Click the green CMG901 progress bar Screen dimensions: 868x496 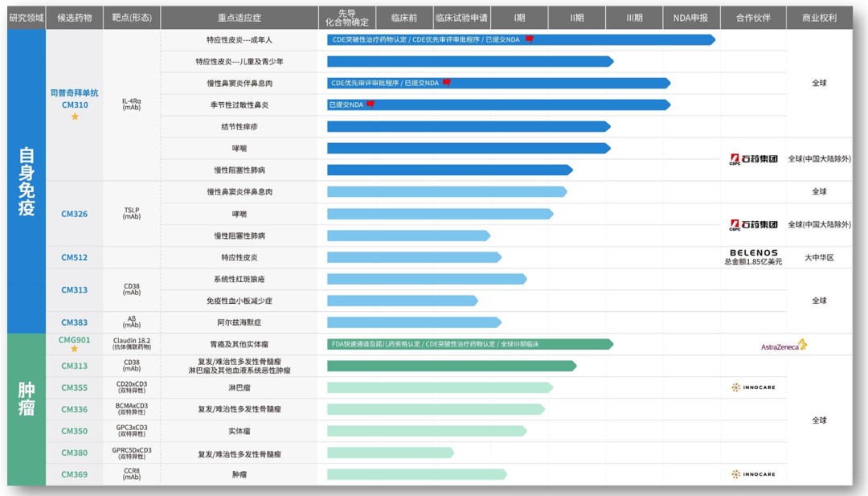pyautogui.click(x=470, y=344)
